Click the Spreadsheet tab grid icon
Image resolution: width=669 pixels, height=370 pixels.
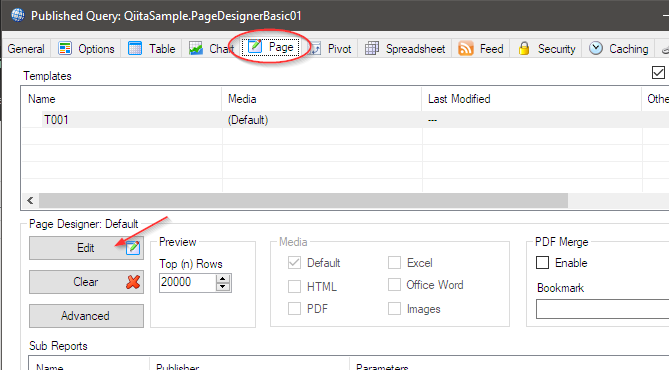pos(372,48)
